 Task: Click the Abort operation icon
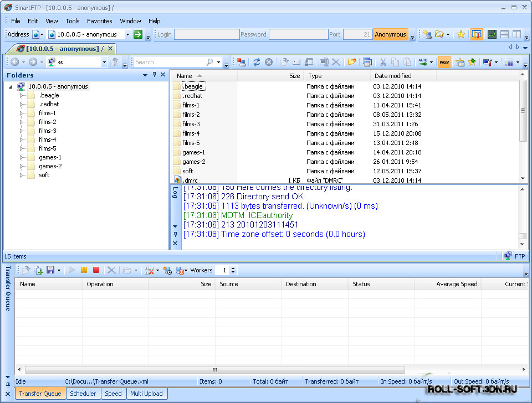tap(269, 62)
